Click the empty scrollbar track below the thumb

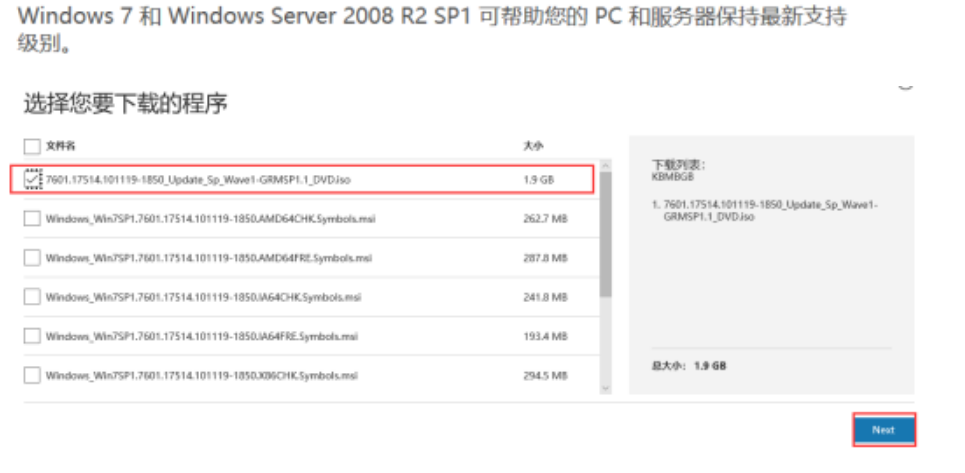(605, 340)
